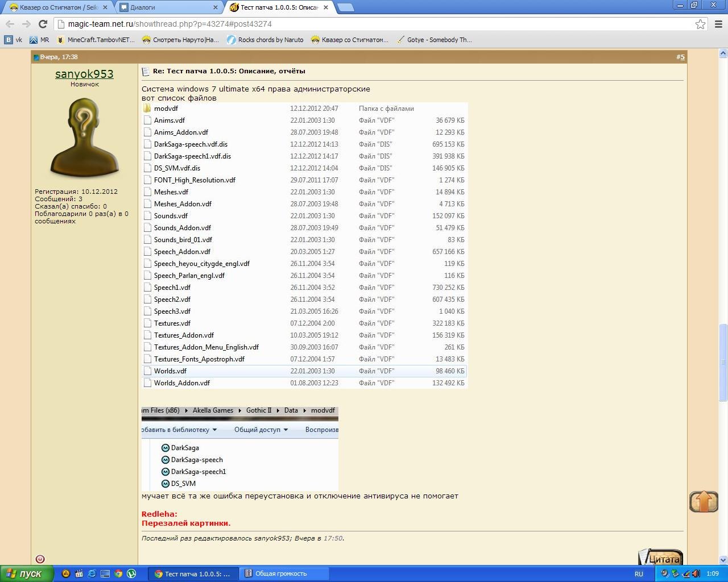Click the DarkSaga-speech.vdf.dis file row
Viewport: 728px width, 582px height.
coord(304,144)
